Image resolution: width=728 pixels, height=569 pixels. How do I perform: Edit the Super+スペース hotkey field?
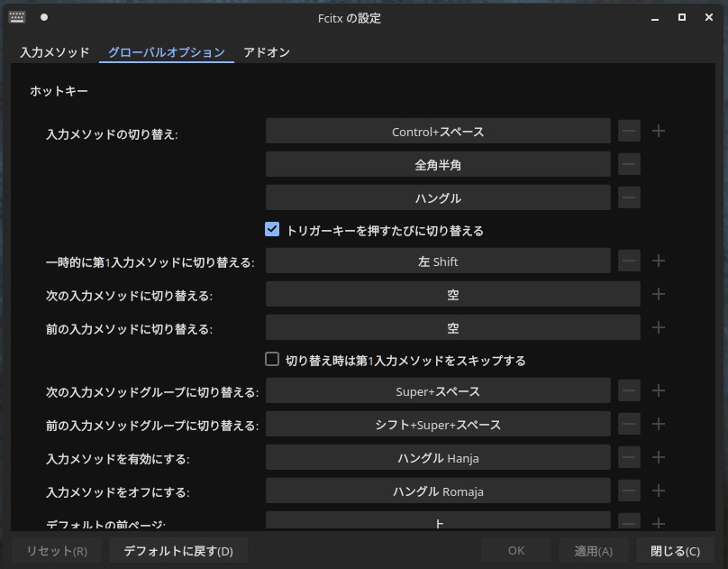click(438, 390)
